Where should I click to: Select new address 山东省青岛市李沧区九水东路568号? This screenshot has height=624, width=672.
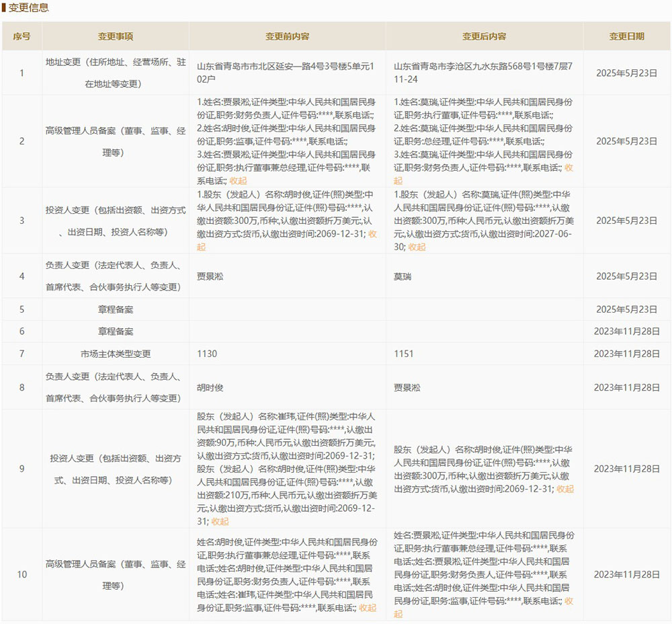pos(483,73)
